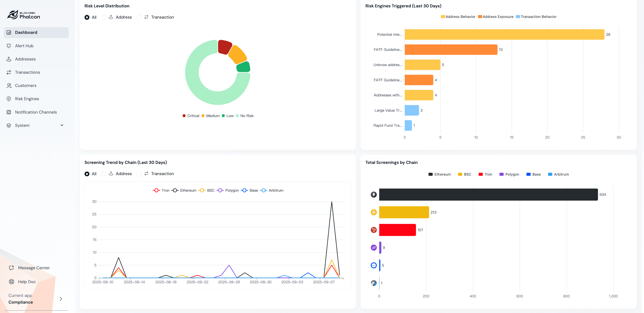Open the Message Center icon
Screen dimensions: 644x313
(12, 268)
